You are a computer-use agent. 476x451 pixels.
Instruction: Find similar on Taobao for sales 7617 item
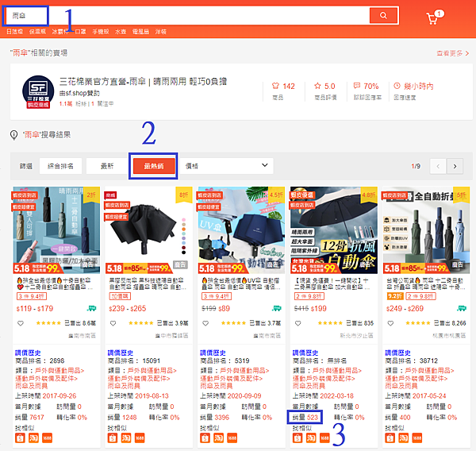[x=33, y=438]
